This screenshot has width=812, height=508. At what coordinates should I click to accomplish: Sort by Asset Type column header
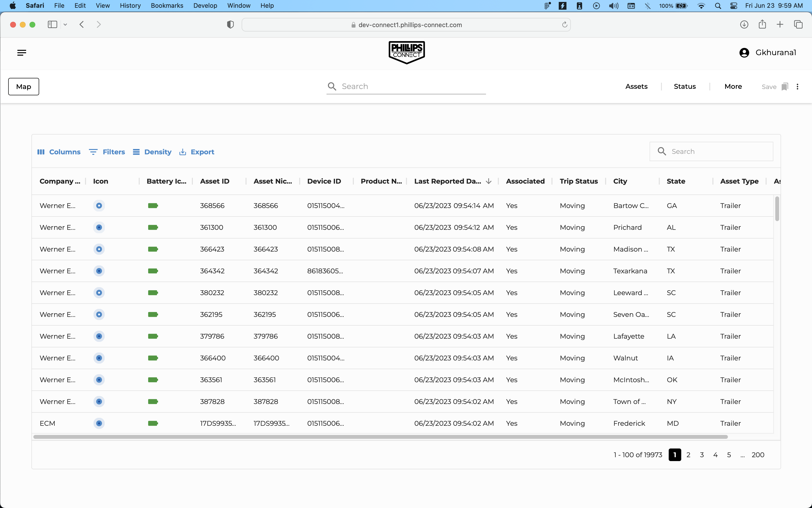point(739,181)
